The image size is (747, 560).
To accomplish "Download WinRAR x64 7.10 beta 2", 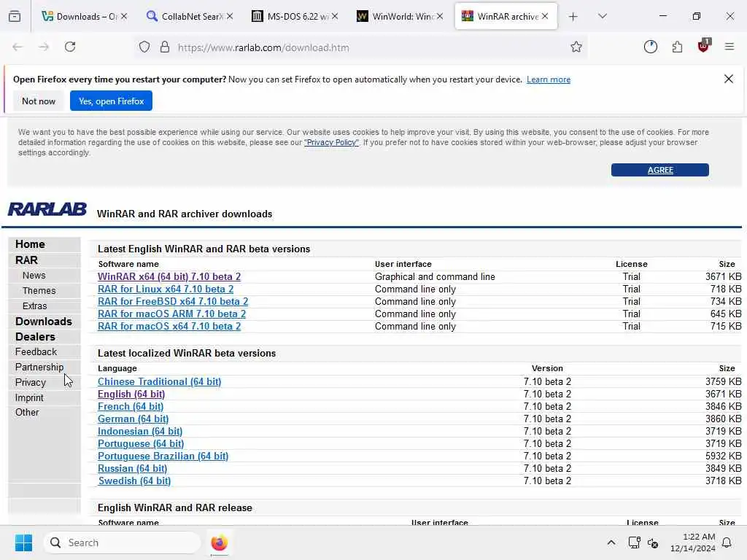I will (x=169, y=276).
